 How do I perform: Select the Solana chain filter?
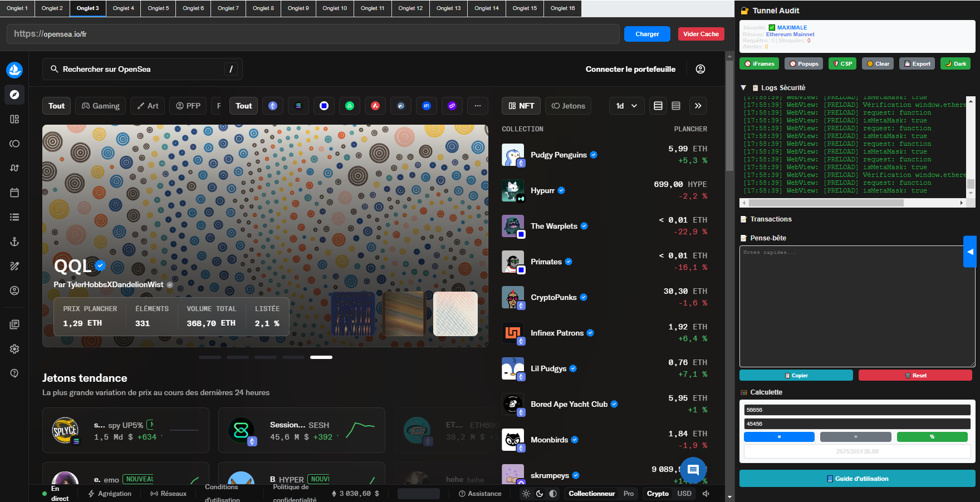coord(298,106)
